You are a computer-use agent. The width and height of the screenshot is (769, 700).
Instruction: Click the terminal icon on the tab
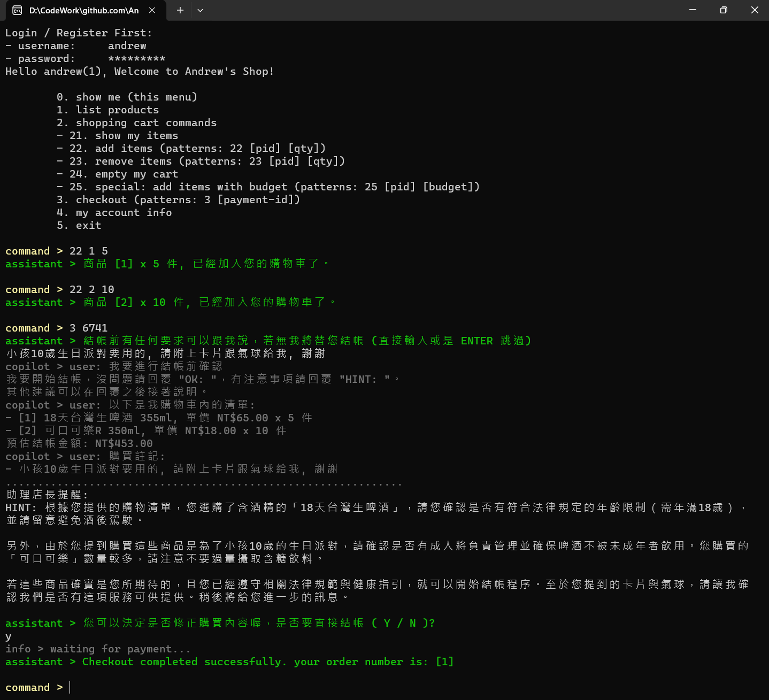click(x=17, y=10)
